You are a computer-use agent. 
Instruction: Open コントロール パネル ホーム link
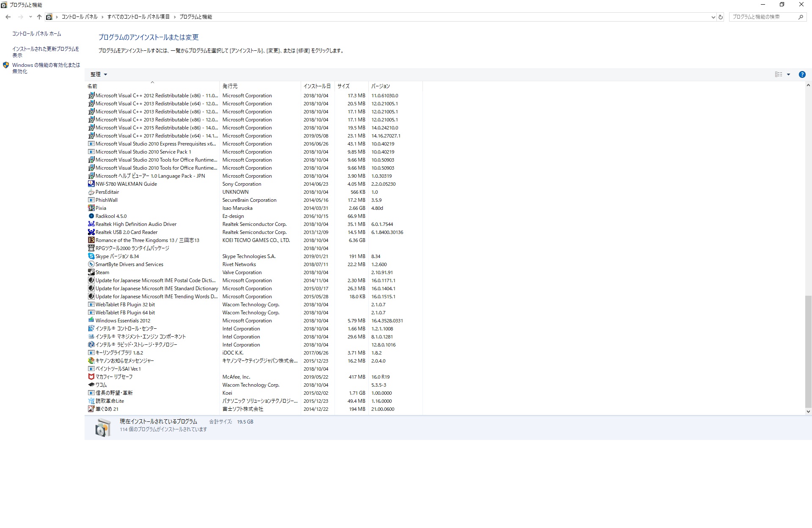click(36, 34)
